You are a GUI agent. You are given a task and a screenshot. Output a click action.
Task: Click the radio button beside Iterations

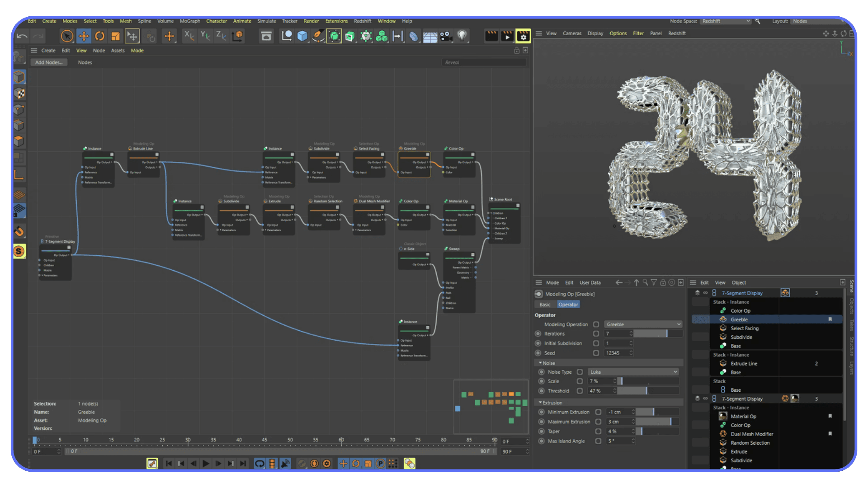(538, 333)
